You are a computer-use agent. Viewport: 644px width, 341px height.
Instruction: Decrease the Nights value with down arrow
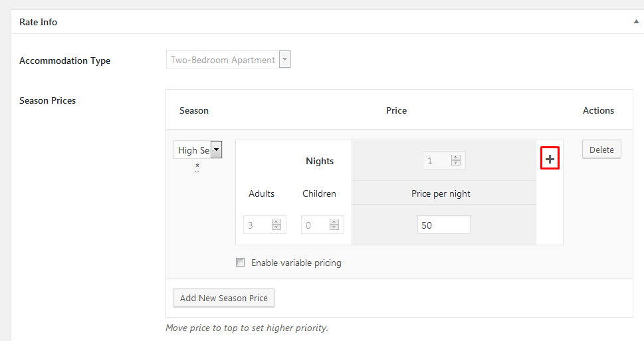pyautogui.click(x=456, y=164)
